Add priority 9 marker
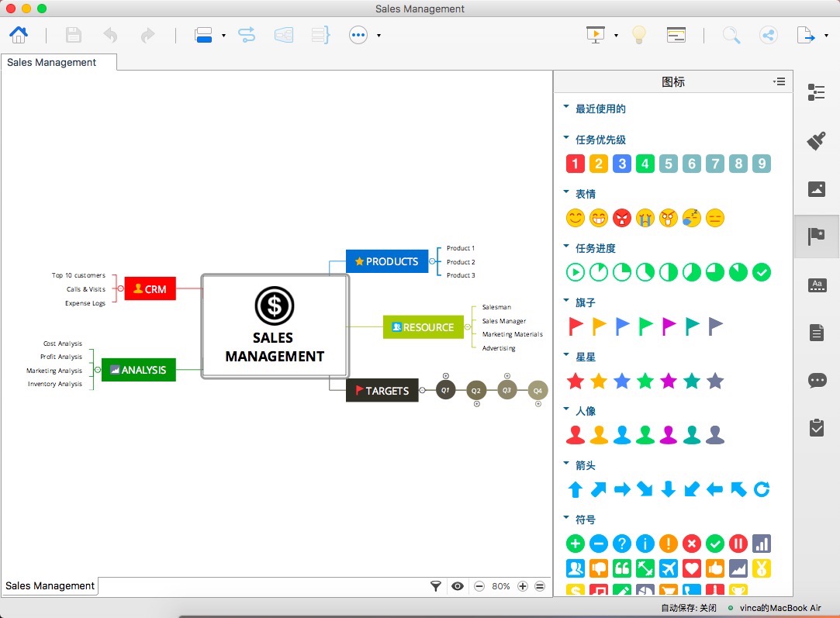840x618 pixels. point(761,164)
